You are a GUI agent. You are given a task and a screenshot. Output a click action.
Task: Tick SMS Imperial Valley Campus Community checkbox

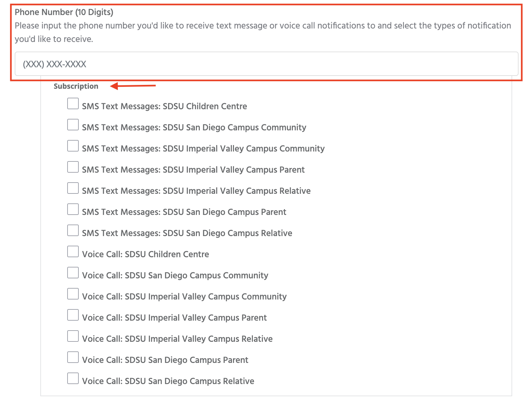pos(73,146)
